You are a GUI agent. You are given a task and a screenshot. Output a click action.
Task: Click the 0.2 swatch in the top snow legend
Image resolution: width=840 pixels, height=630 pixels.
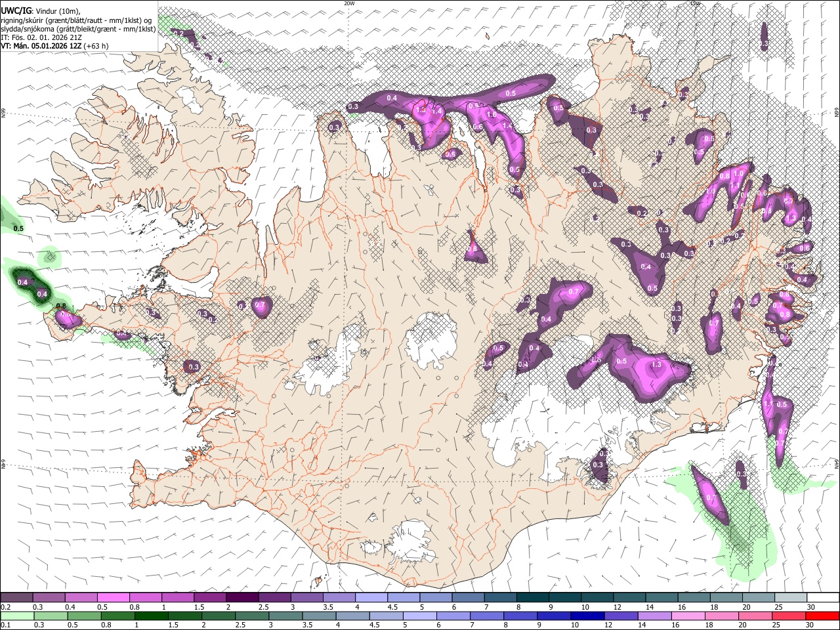coord(17,598)
